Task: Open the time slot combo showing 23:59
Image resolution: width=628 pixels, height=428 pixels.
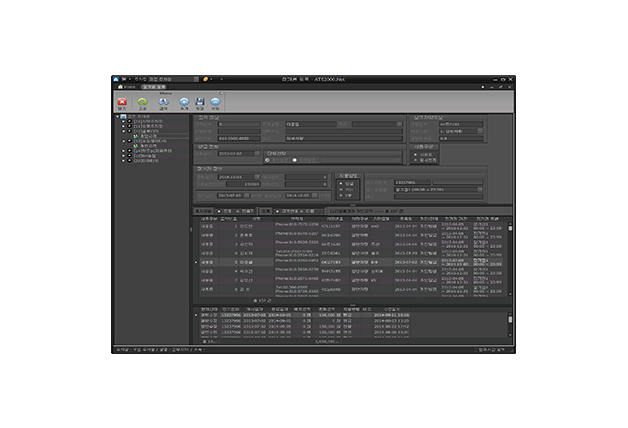Action: 480,189
